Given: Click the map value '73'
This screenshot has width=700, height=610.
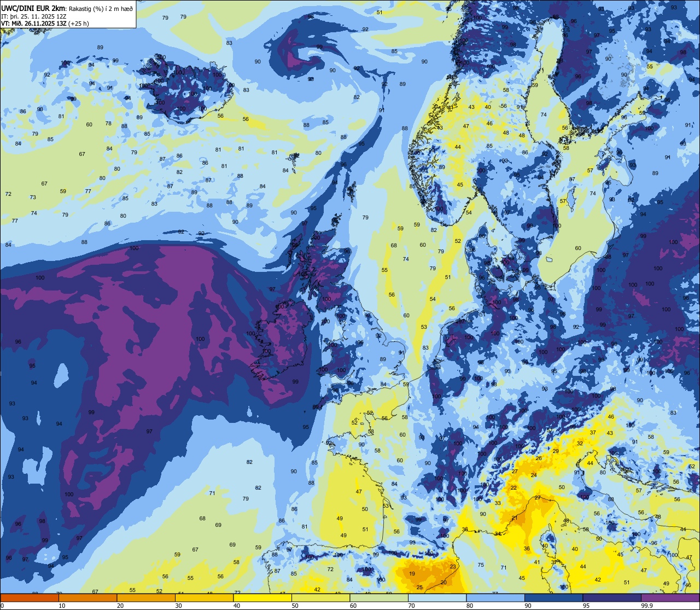Looking at the screenshot, I should [x=33, y=197].
